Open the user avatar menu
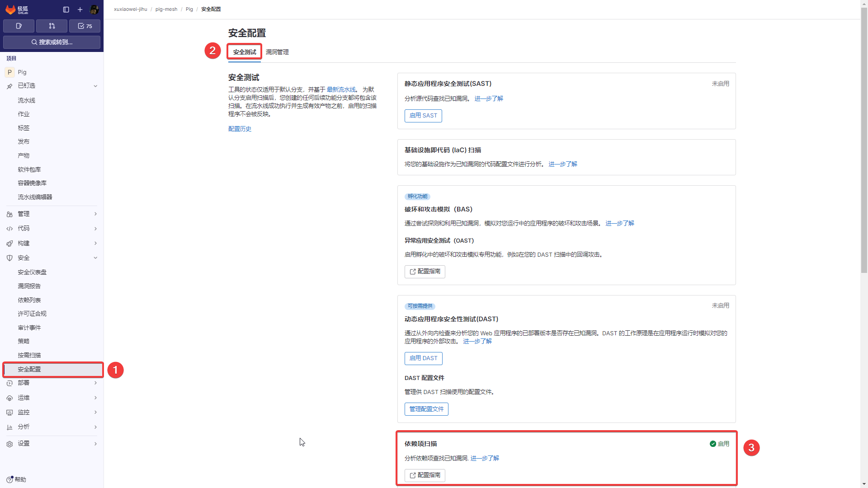 (94, 9)
